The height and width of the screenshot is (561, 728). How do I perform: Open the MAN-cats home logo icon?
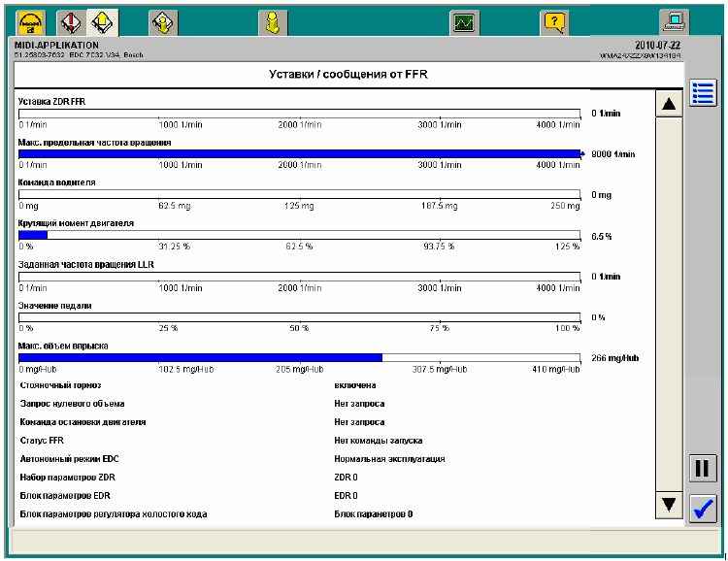tap(31, 22)
